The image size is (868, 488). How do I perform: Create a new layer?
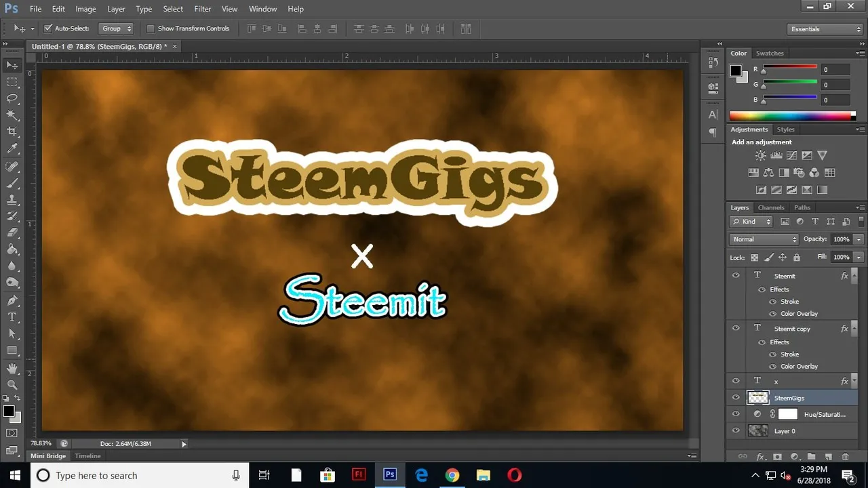click(x=827, y=457)
